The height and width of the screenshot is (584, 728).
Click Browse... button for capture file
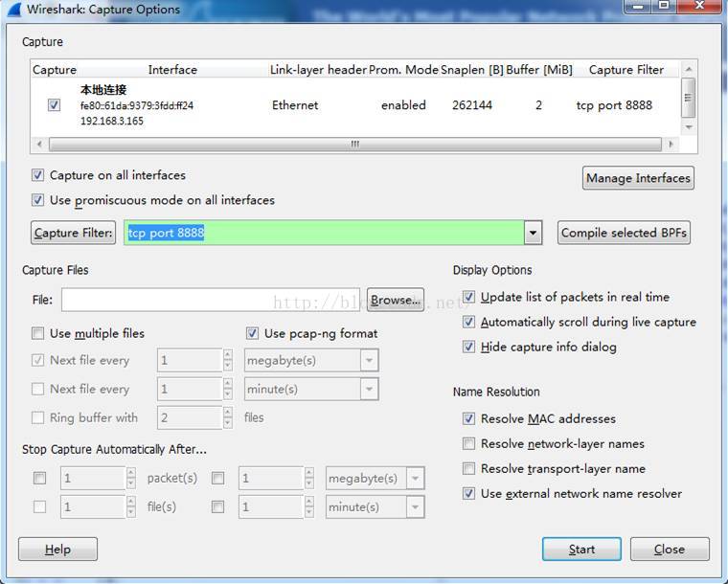pos(395,300)
